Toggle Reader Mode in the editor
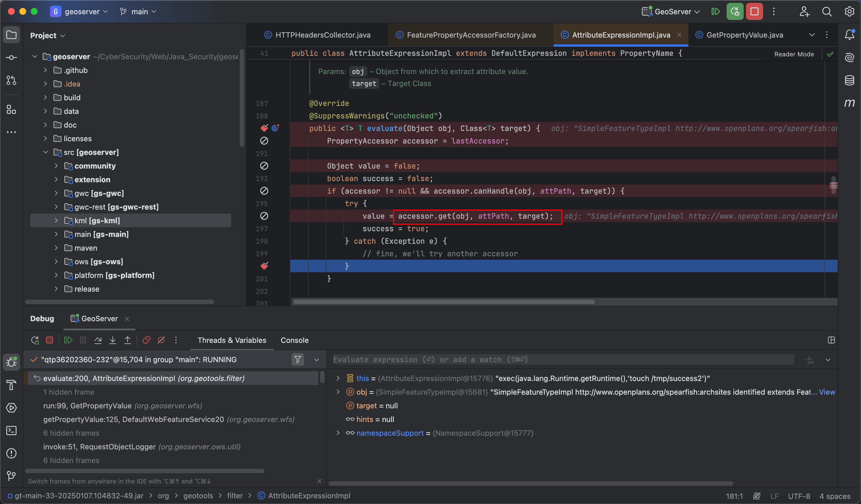 point(794,54)
